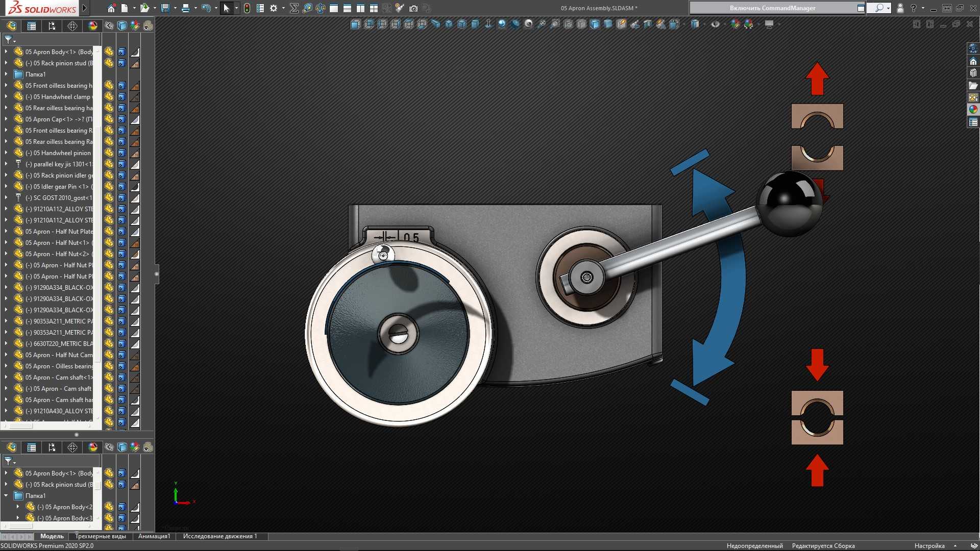Click the Equations sigma icon
Screen dimensions: 980x551
[294, 8]
